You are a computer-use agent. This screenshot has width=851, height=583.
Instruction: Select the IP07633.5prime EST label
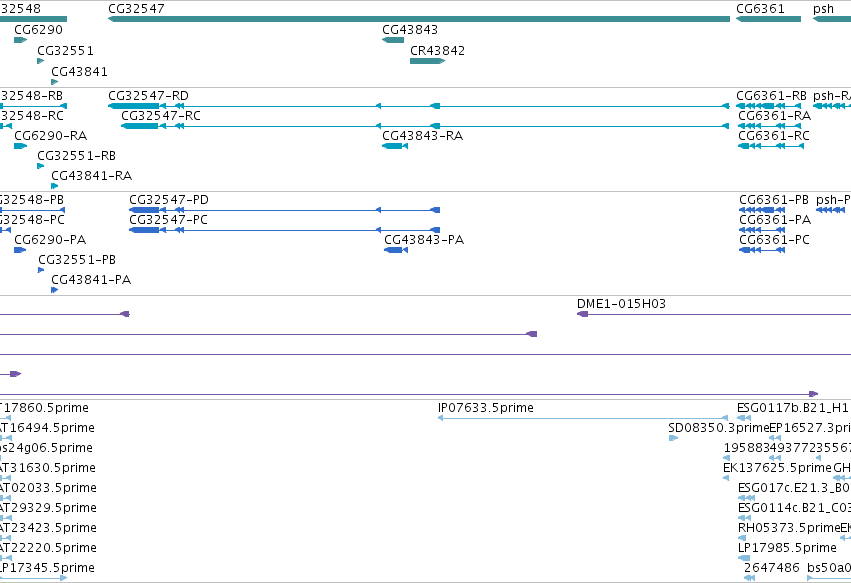(485, 408)
